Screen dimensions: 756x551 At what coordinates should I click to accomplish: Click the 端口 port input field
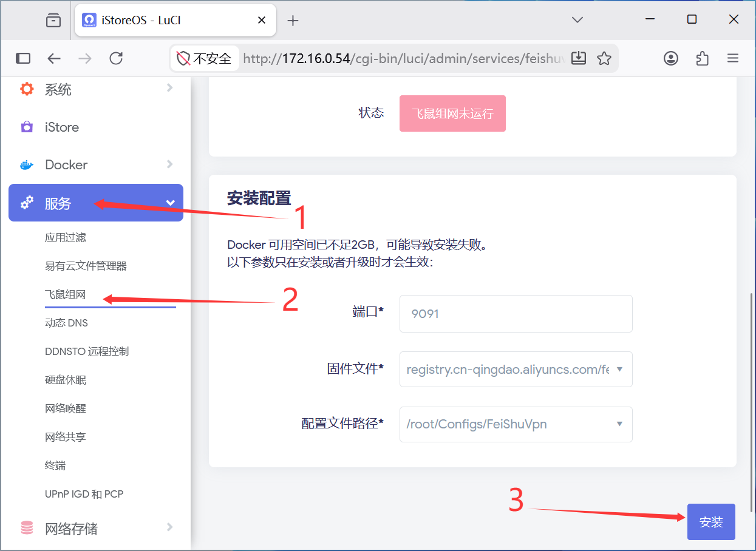[516, 314]
